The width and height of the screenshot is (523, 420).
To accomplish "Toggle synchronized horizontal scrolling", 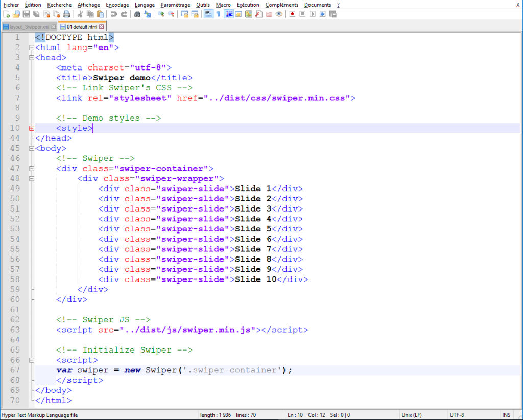I will coord(195,14).
